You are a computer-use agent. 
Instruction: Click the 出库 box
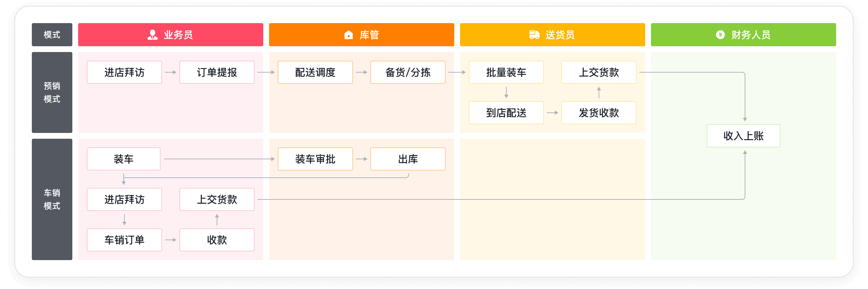[x=408, y=159]
